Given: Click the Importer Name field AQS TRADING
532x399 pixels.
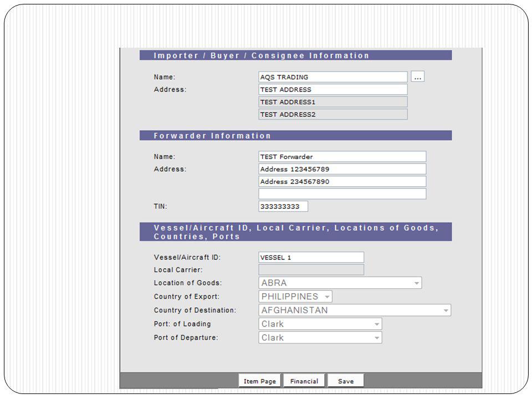Looking at the screenshot, I should (x=332, y=77).
